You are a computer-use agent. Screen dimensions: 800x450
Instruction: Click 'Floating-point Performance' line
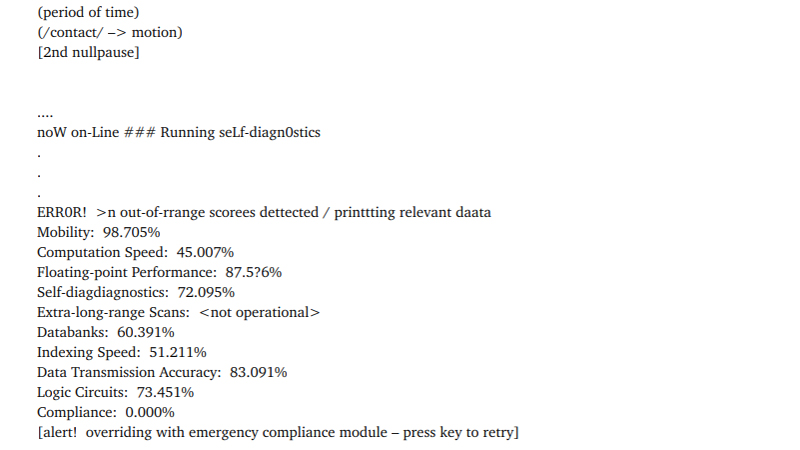(x=126, y=272)
